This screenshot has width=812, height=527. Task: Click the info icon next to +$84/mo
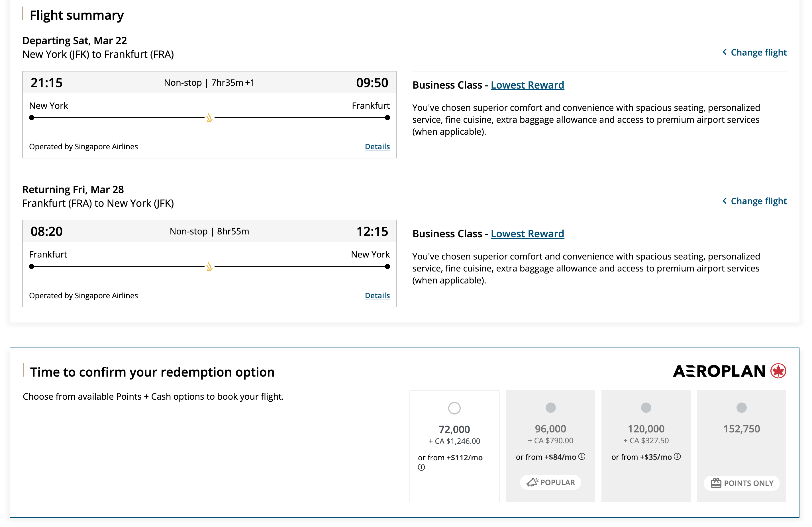582,456
